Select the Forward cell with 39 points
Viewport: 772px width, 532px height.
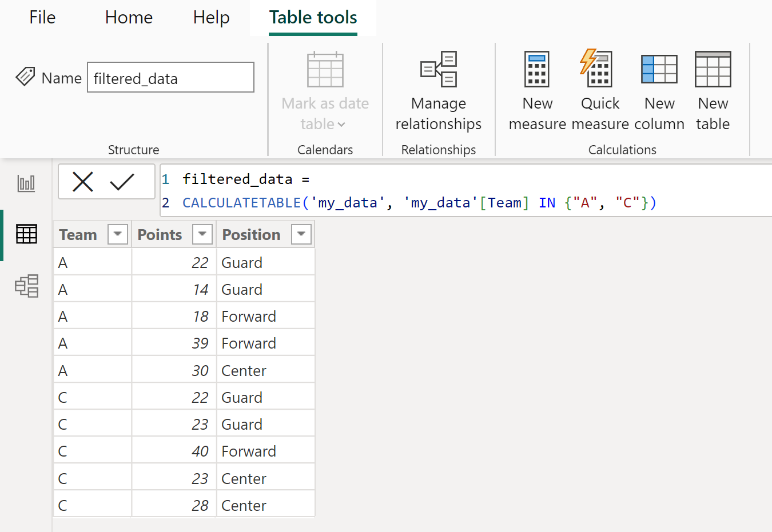pyautogui.click(x=265, y=343)
